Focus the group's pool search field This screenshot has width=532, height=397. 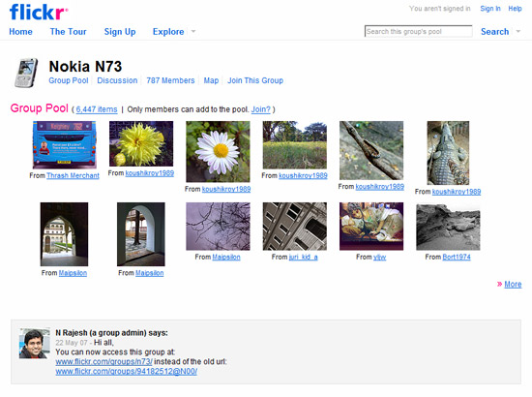[x=418, y=31]
